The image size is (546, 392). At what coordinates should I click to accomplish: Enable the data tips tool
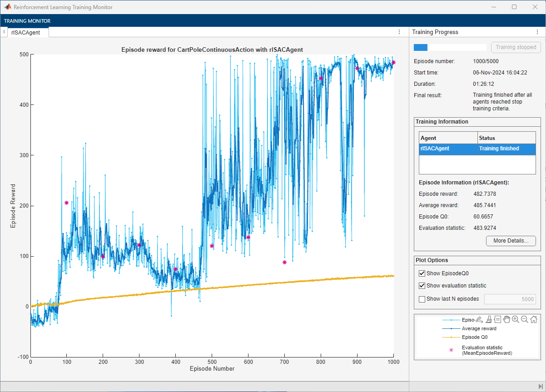point(497,319)
